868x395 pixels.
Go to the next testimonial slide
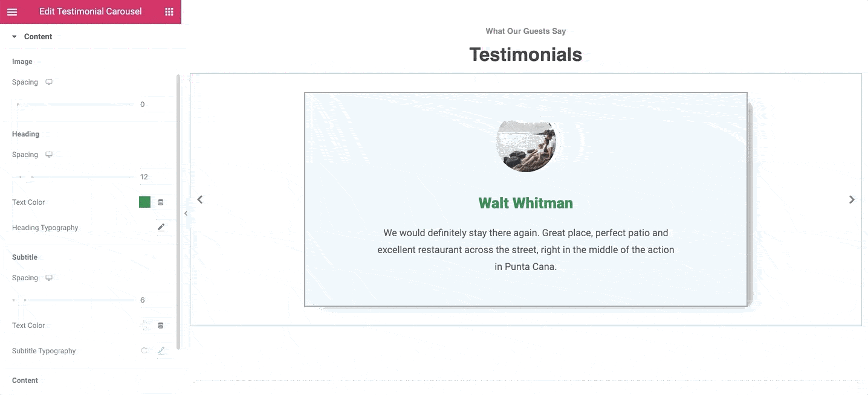pyautogui.click(x=852, y=199)
